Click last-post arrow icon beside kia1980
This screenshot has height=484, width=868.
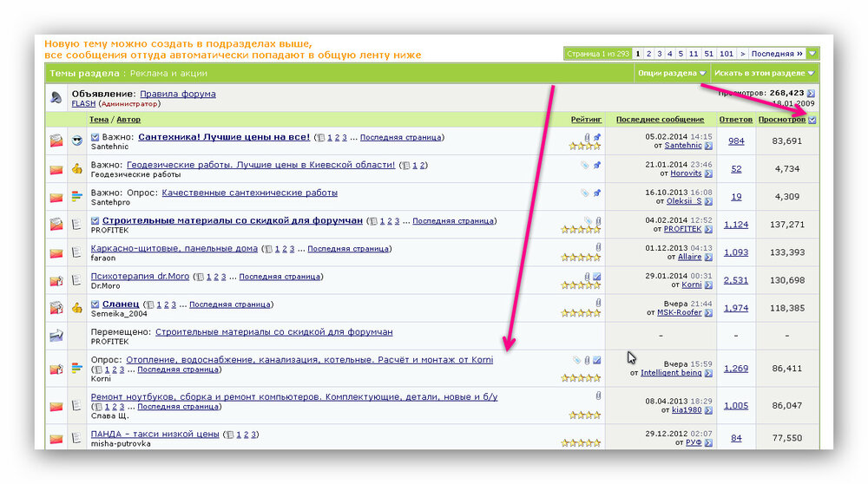[x=708, y=410]
